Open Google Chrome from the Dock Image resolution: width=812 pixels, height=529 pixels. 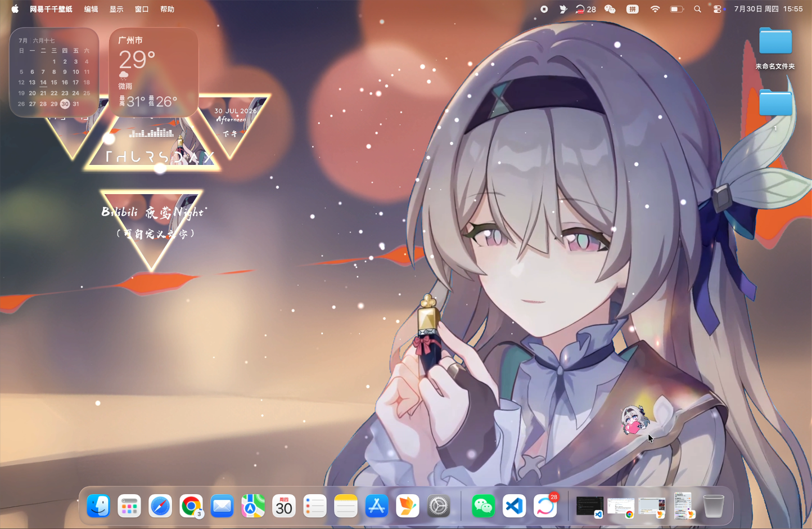point(191,506)
